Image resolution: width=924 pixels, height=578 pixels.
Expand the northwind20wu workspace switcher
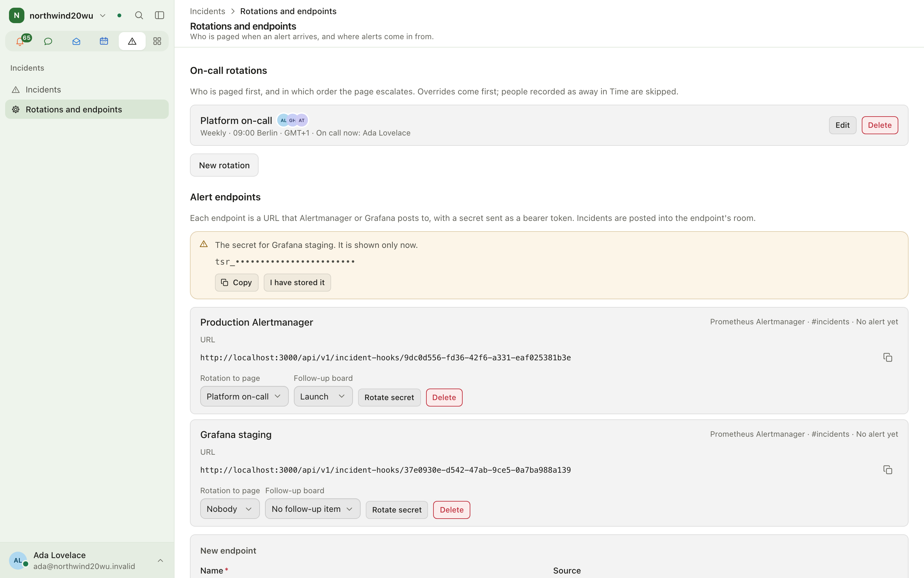click(103, 15)
